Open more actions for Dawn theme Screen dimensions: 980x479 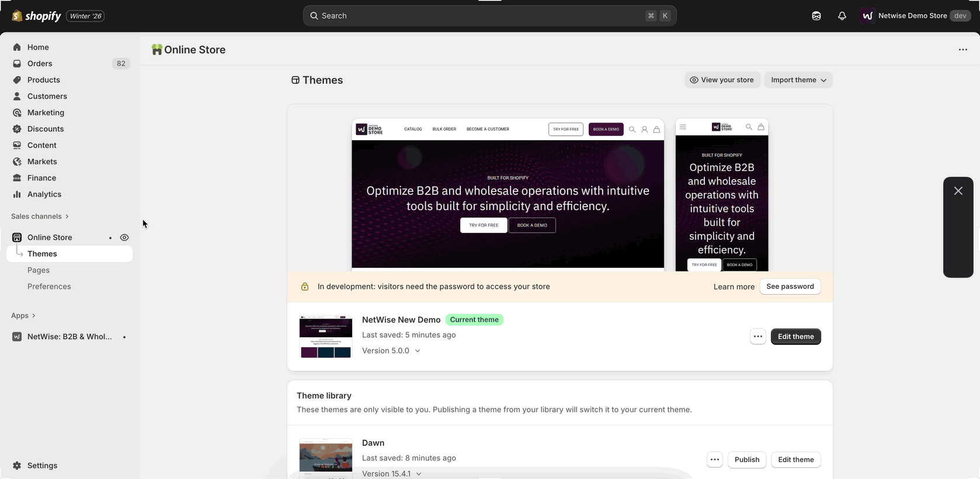point(715,460)
